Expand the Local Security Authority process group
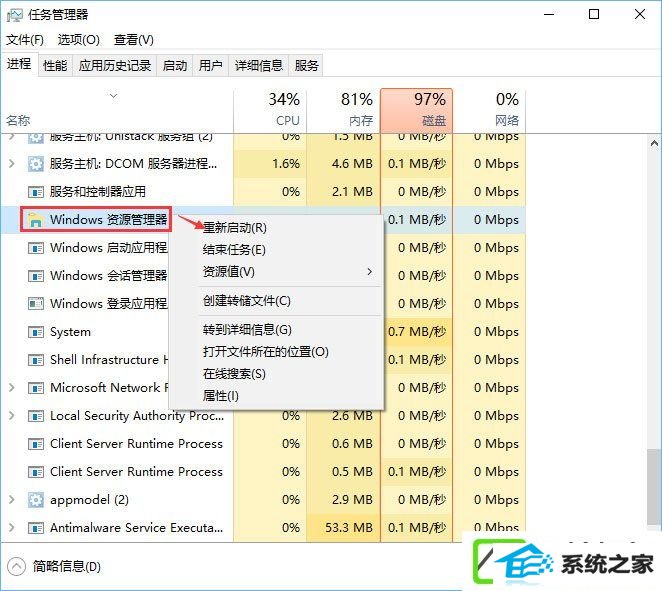662x591 pixels. [x=12, y=416]
